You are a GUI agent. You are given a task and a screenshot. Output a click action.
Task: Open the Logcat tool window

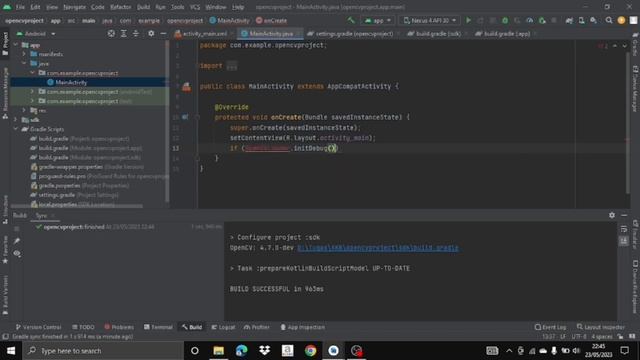point(223,327)
